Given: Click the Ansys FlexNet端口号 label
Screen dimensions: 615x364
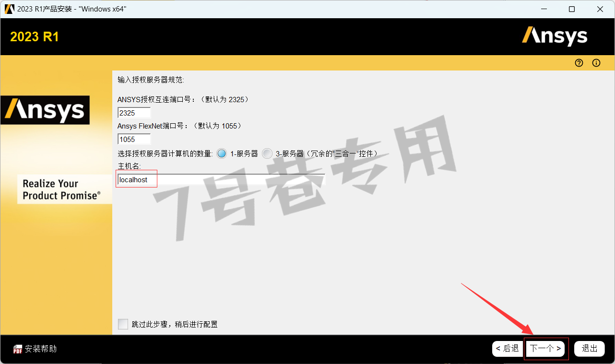Looking at the screenshot, I should pyautogui.click(x=179, y=126).
